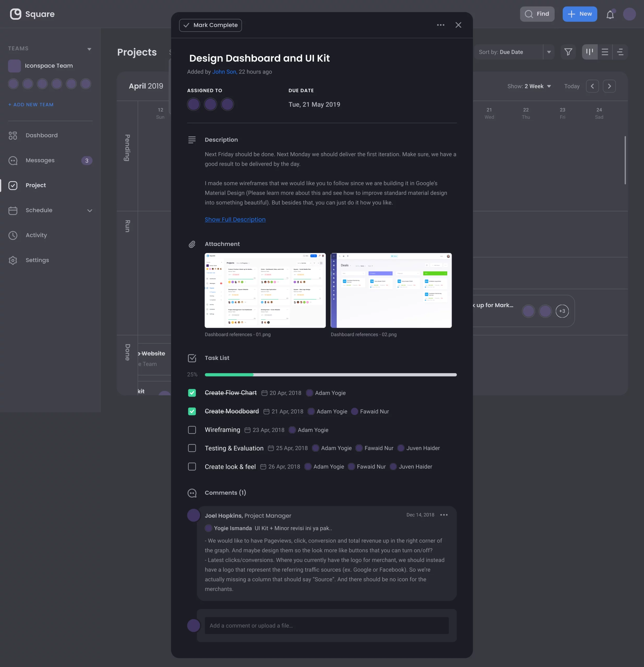The width and height of the screenshot is (644, 667).
Task: Click Show Full Description link
Action: click(x=235, y=219)
